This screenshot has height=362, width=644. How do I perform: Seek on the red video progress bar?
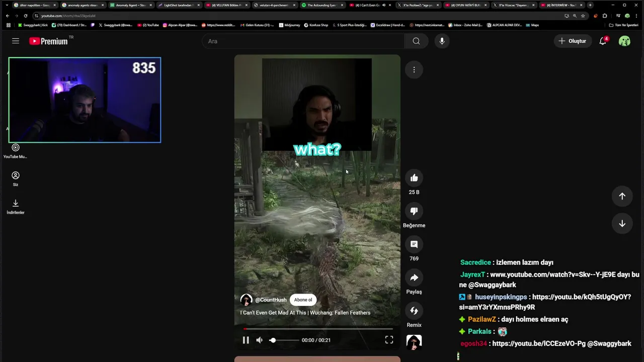click(317, 329)
